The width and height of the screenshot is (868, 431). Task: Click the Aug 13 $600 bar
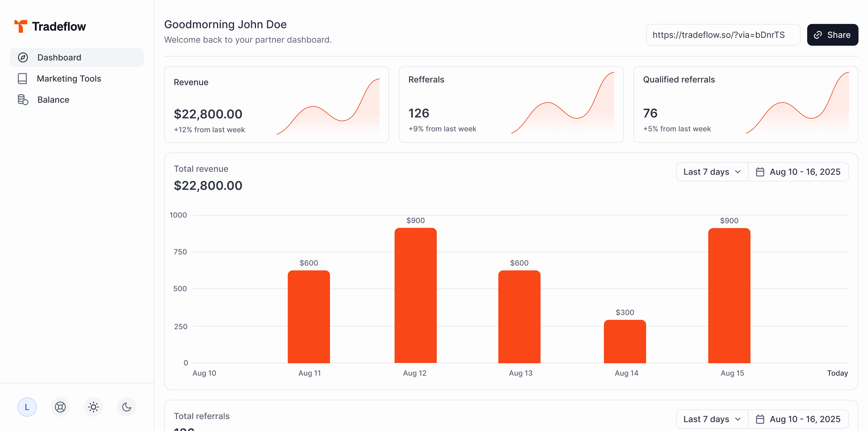(x=519, y=317)
